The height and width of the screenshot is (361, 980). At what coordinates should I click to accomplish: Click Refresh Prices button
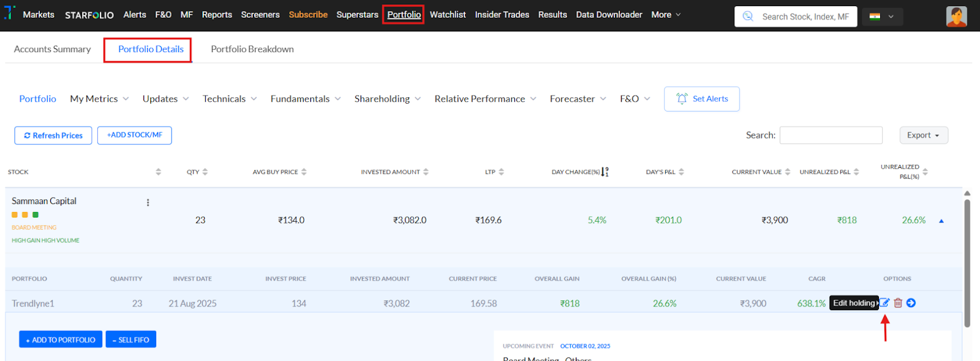coord(53,135)
